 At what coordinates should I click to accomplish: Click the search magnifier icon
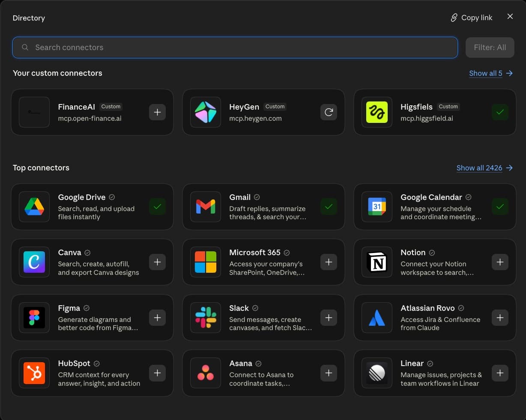pos(25,48)
